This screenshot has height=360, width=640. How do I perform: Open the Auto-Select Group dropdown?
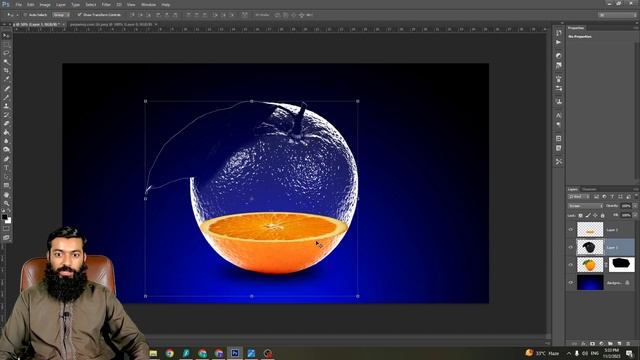click(x=61, y=15)
